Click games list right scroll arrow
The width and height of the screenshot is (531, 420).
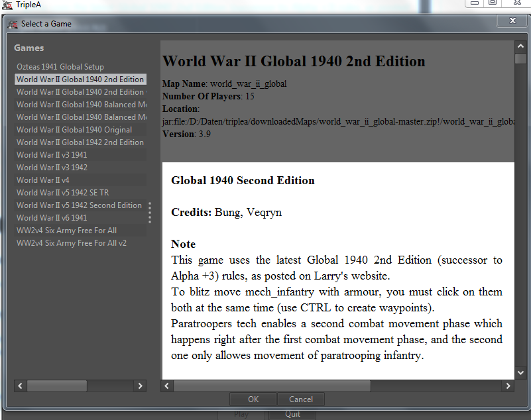coord(140,386)
